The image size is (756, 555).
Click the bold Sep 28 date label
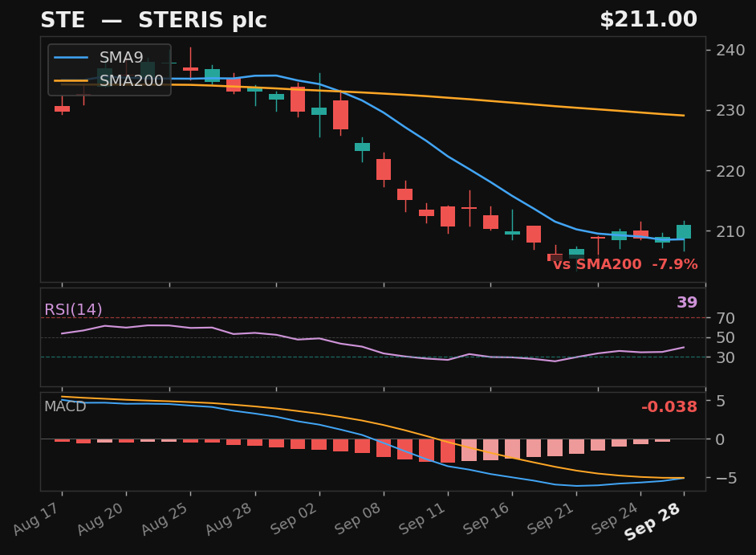click(653, 521)
